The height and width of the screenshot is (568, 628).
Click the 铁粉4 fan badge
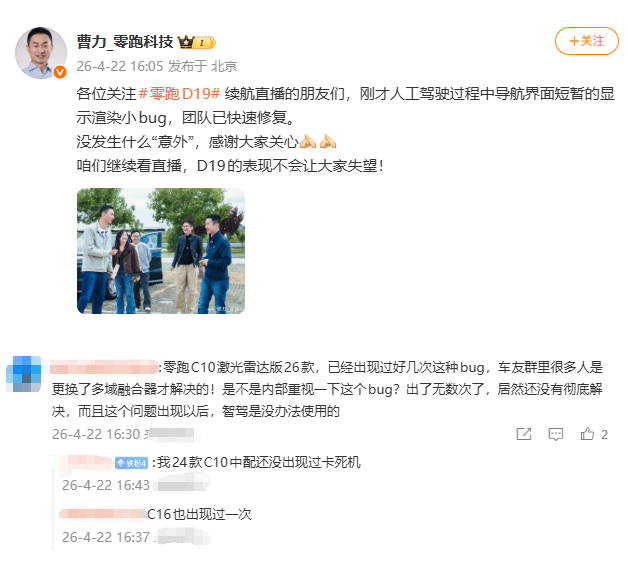[131, 463]
